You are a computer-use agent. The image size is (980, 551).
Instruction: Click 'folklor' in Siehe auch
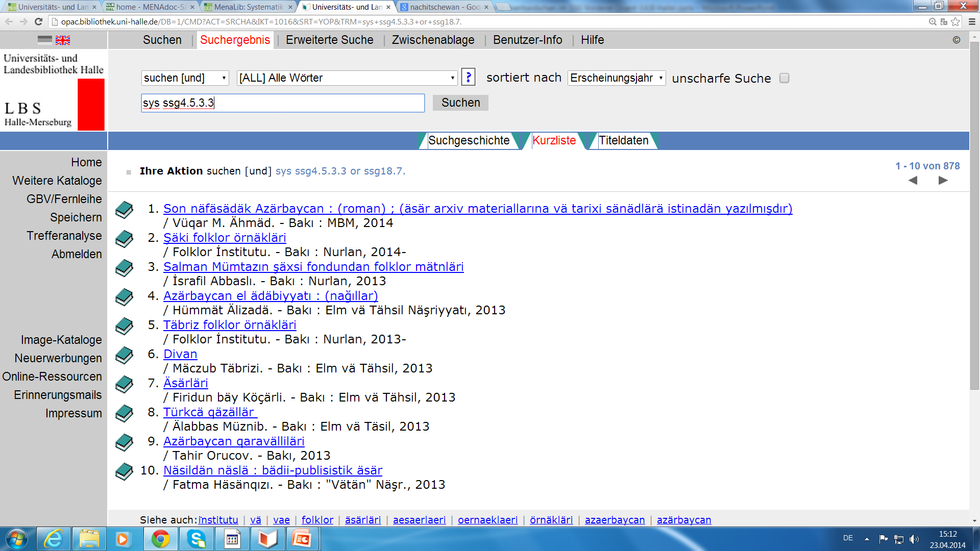coord(317,519)
